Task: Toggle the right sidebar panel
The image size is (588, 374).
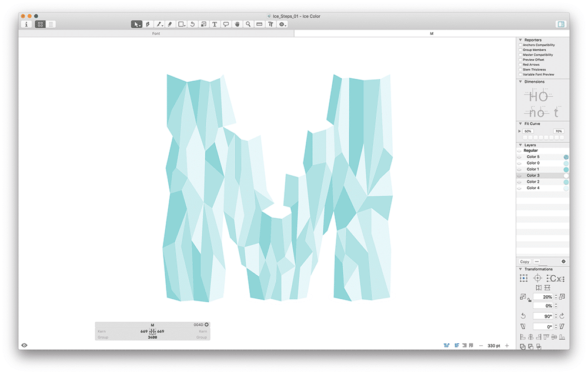Action: 561,24
